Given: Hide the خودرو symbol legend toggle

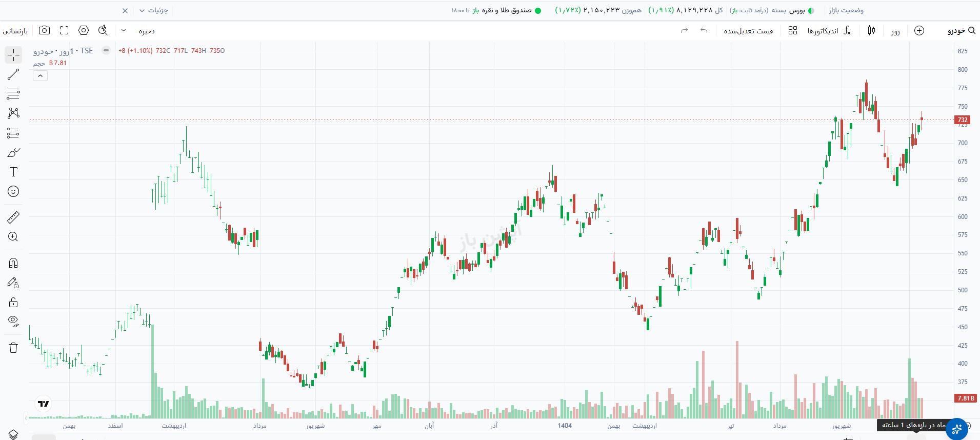Looking at the screenshot, I should [x=106, y=50].
